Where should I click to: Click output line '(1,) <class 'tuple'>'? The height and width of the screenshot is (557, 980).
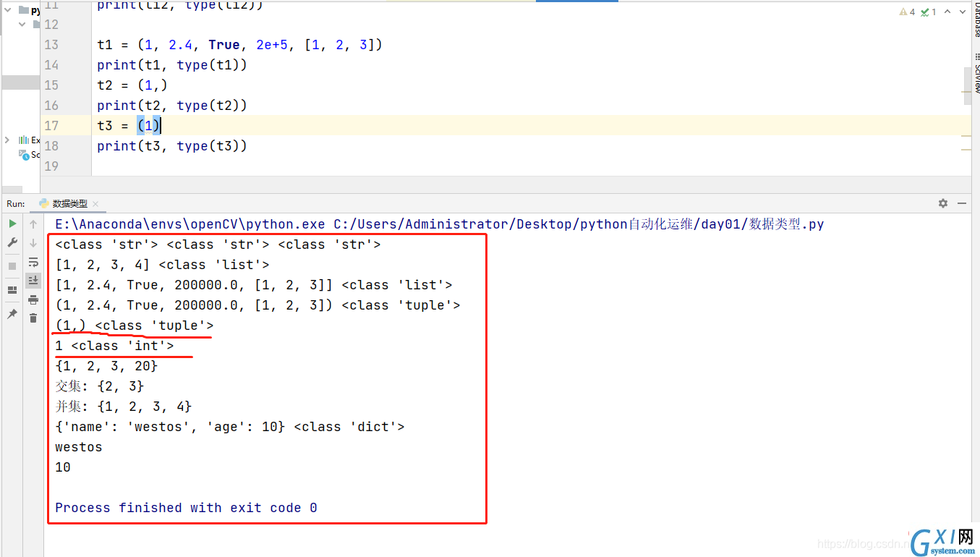tap(135, 326)
